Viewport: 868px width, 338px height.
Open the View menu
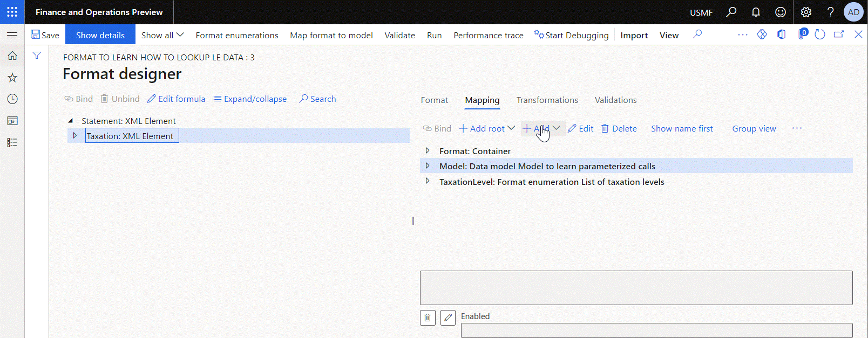(669, 35)
